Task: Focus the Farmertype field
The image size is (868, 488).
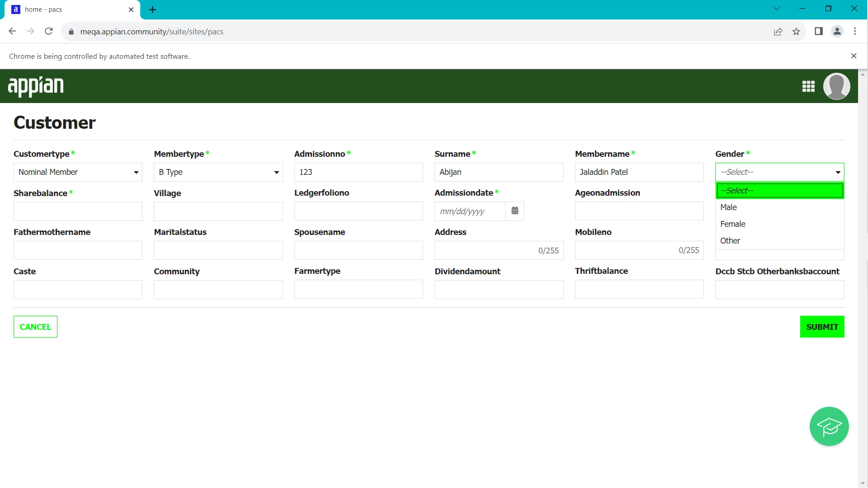Action: click(359, 289)
